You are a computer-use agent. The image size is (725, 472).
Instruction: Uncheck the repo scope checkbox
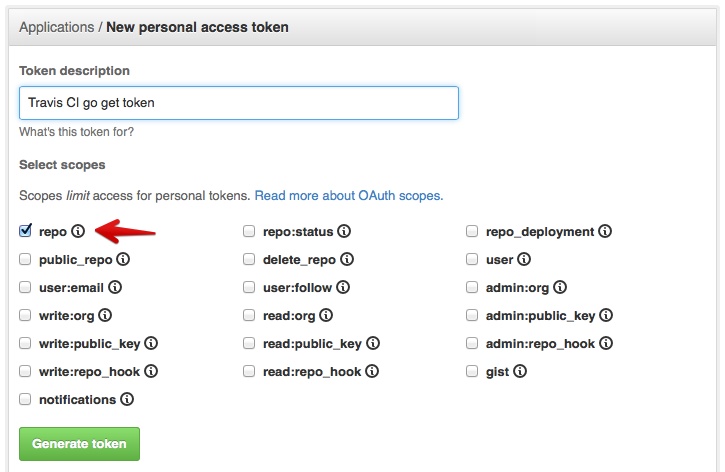(26, 232)
